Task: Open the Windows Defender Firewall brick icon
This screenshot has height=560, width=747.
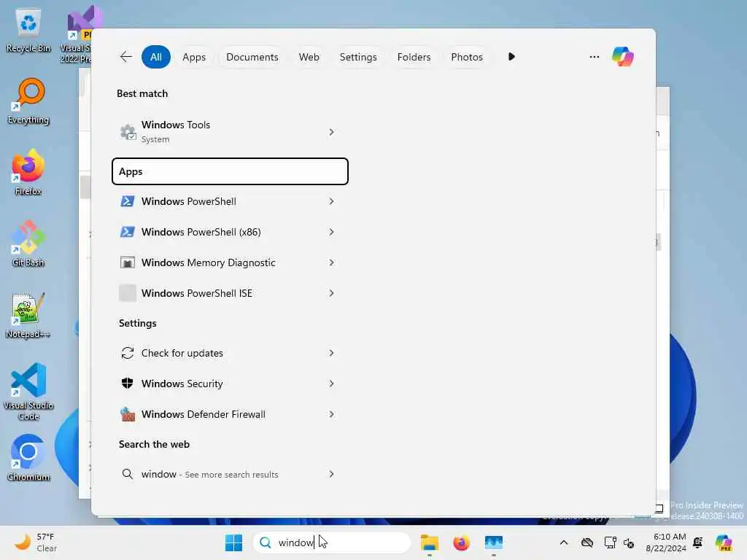Action: pyautogui.click(x=127, y=414)
